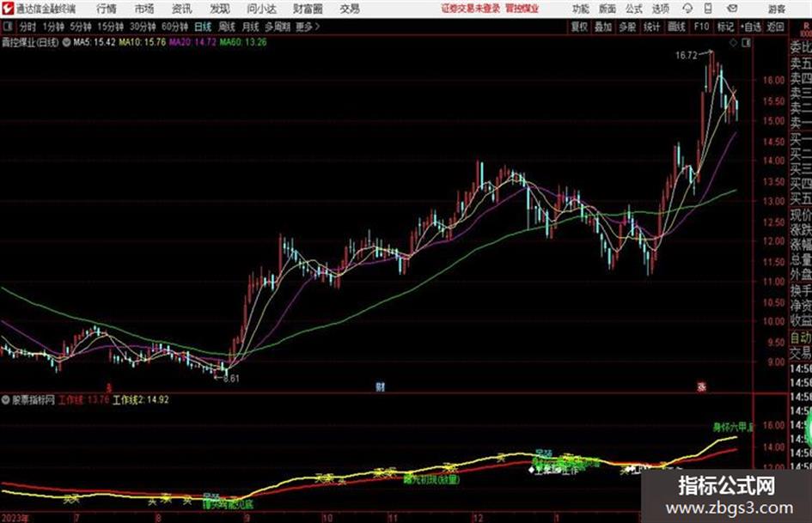
Task: Open the 财富圈 menu
Action: [x=308, y=9]
